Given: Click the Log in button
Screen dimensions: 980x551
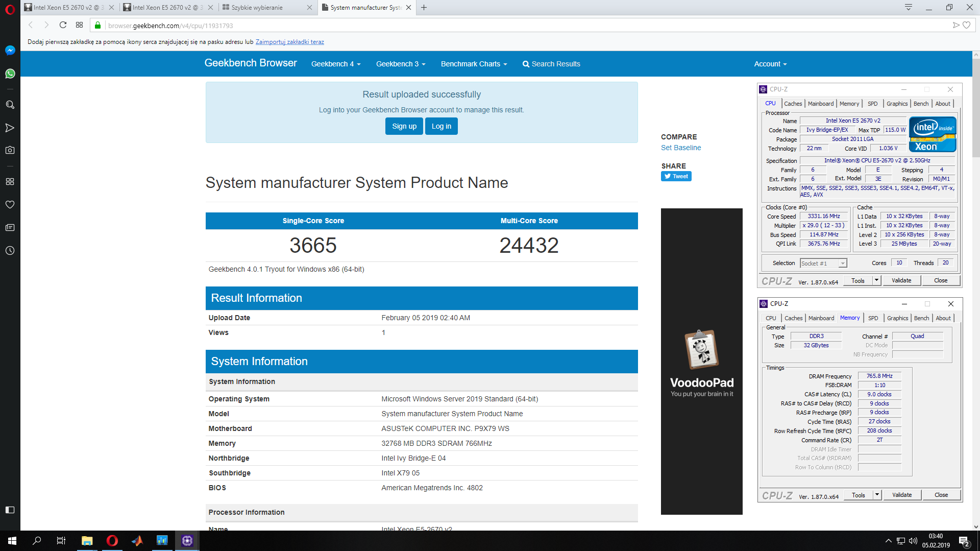Looking at the screenshot, I should coord(441,126).
